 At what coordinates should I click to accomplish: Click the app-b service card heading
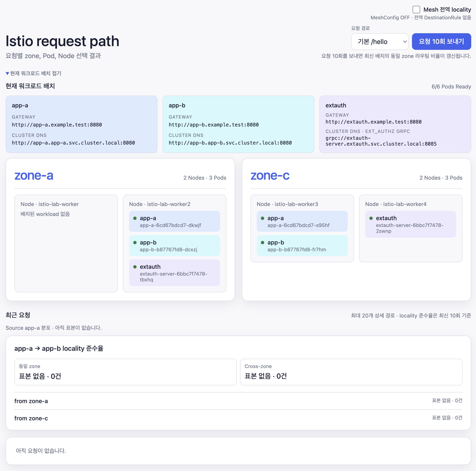177,105
